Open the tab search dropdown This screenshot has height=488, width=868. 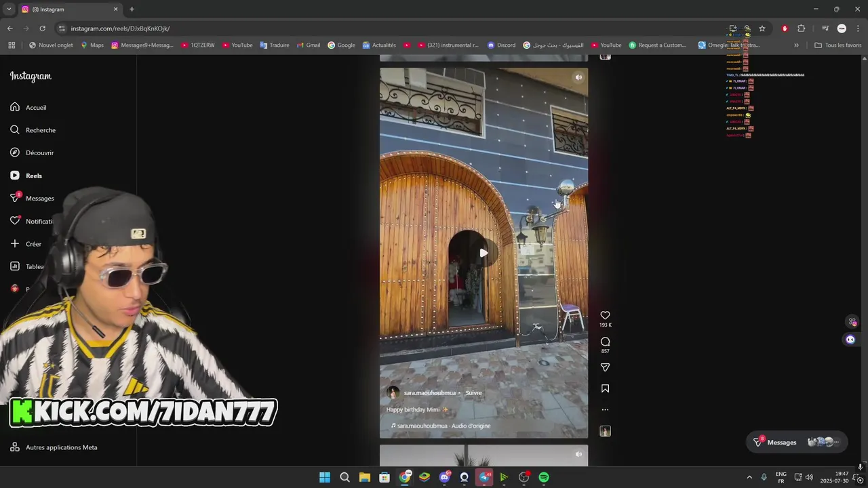[x=9, y=9]
